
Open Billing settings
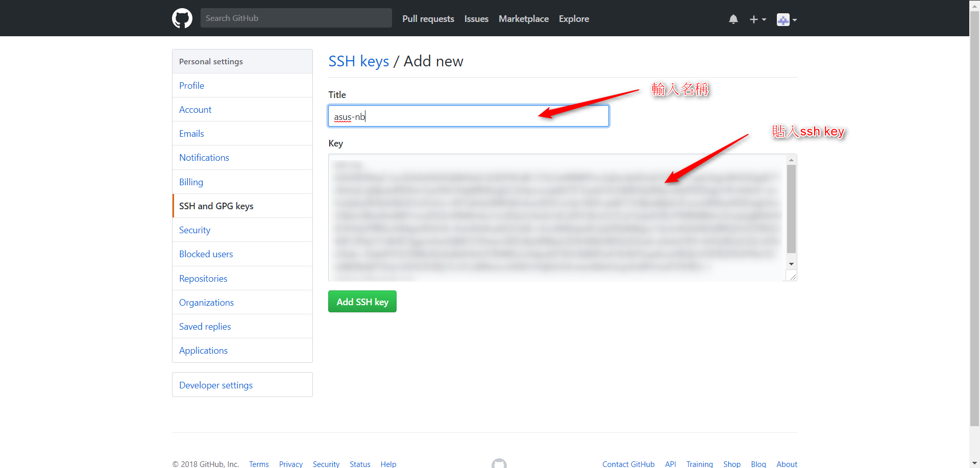[242, 182]
